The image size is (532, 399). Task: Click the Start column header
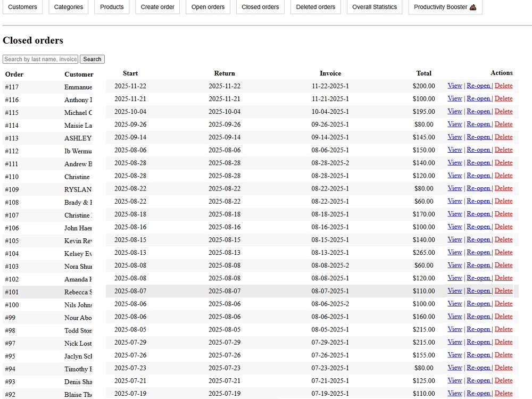[130, 73]
